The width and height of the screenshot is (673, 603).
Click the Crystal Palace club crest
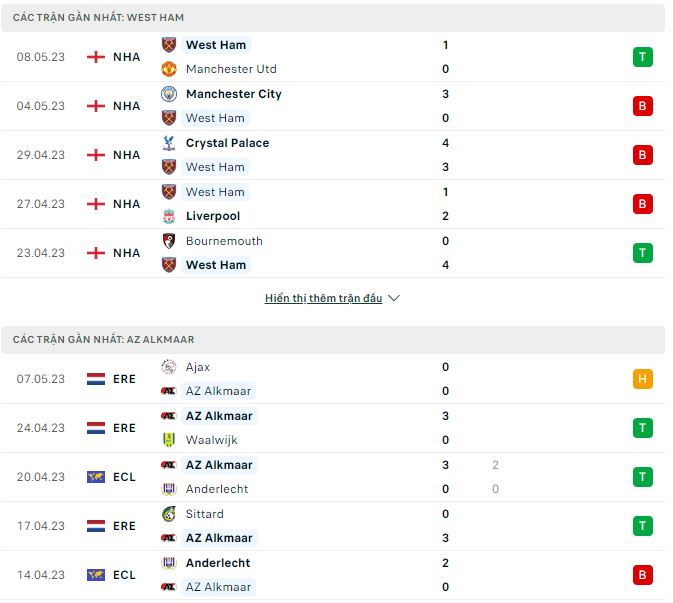169,143
